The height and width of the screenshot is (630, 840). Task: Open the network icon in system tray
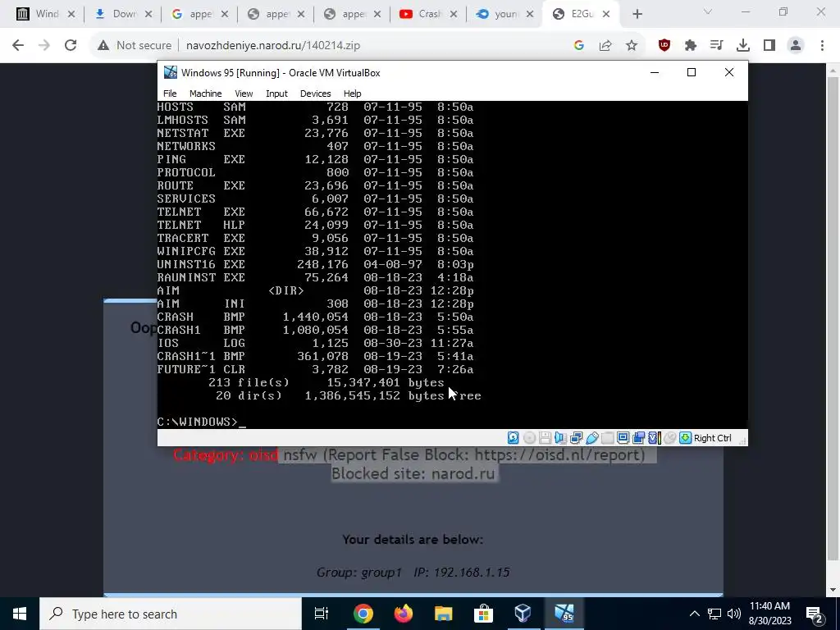click(714, 614)
